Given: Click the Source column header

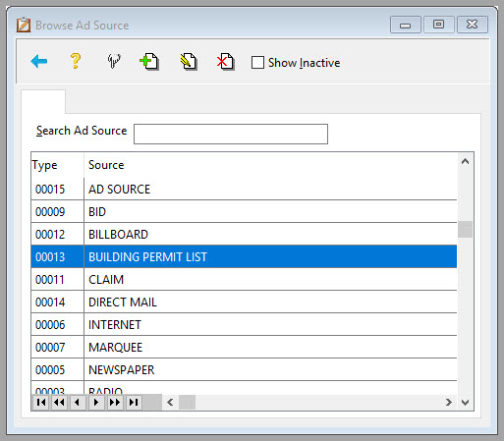Looking at the screenshot, I should tap(106, 165).
